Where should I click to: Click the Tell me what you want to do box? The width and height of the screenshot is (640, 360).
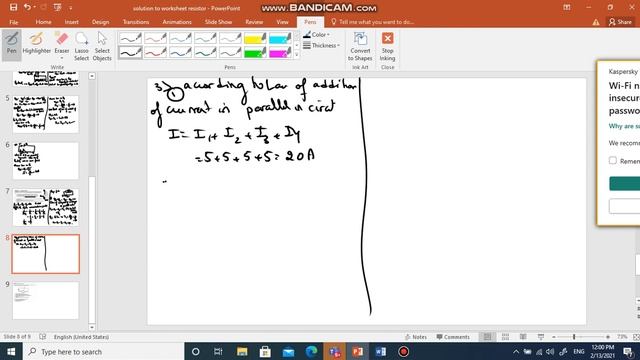pos(372,22)
